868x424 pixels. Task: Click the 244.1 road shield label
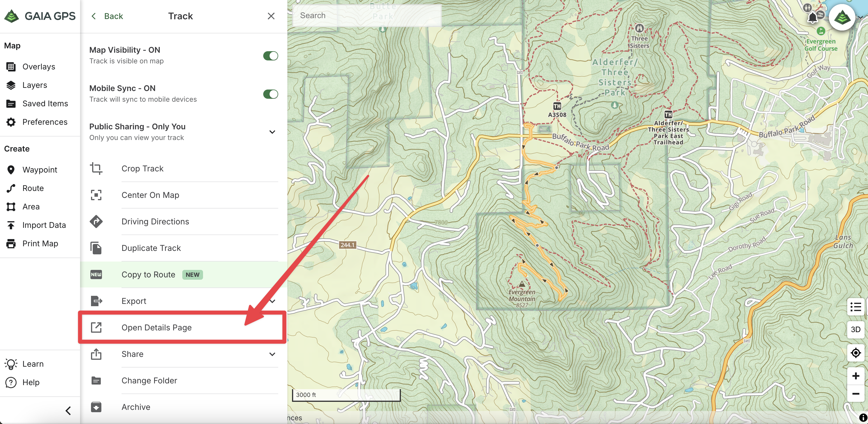click(347, 245)
